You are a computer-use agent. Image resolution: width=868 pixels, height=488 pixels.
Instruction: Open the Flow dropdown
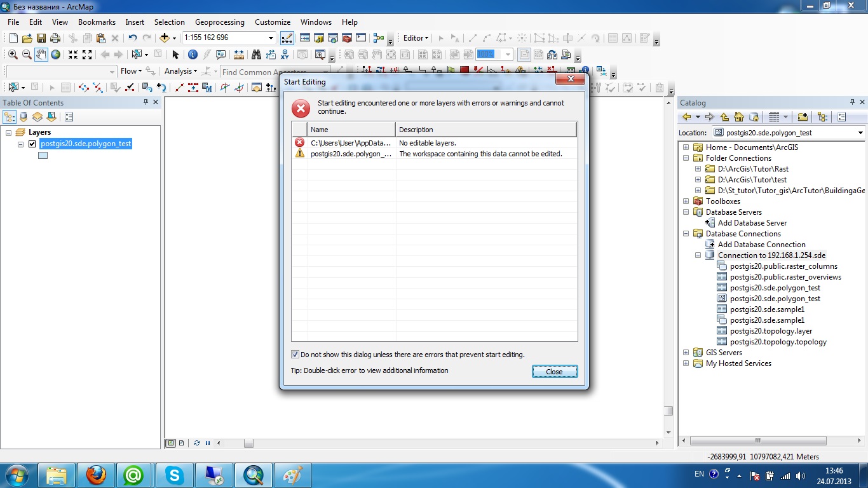(x=130, y=71)
